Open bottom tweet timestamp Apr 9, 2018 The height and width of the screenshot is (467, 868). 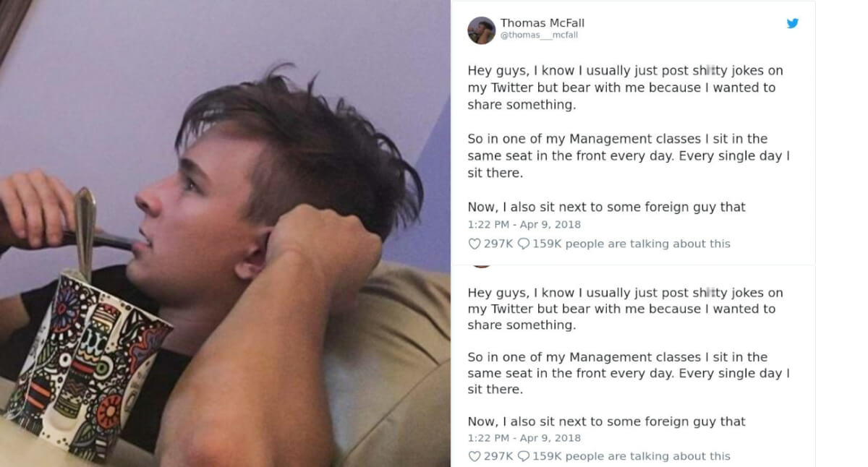(550, 438)
